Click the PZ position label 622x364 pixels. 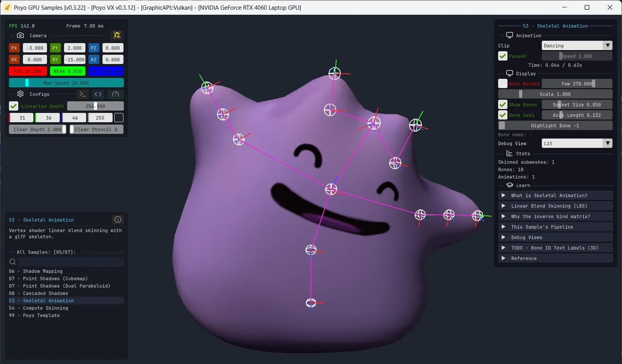(94, 48)
